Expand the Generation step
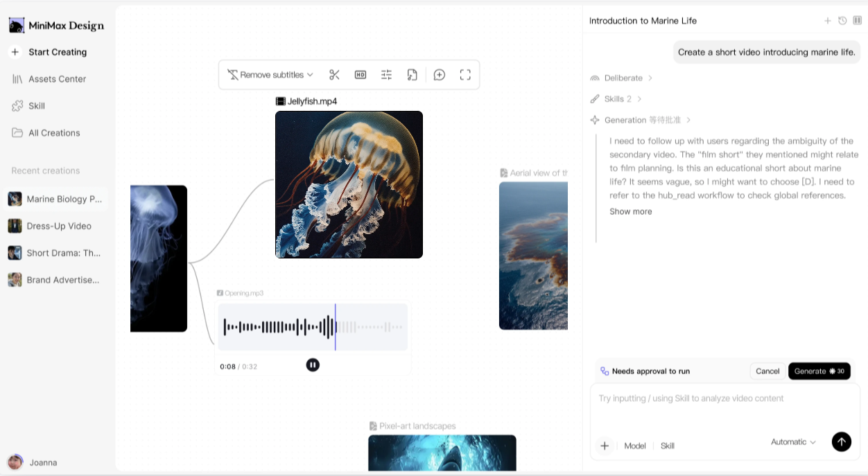This screenshot has height=476, width=868. (640, 120)
